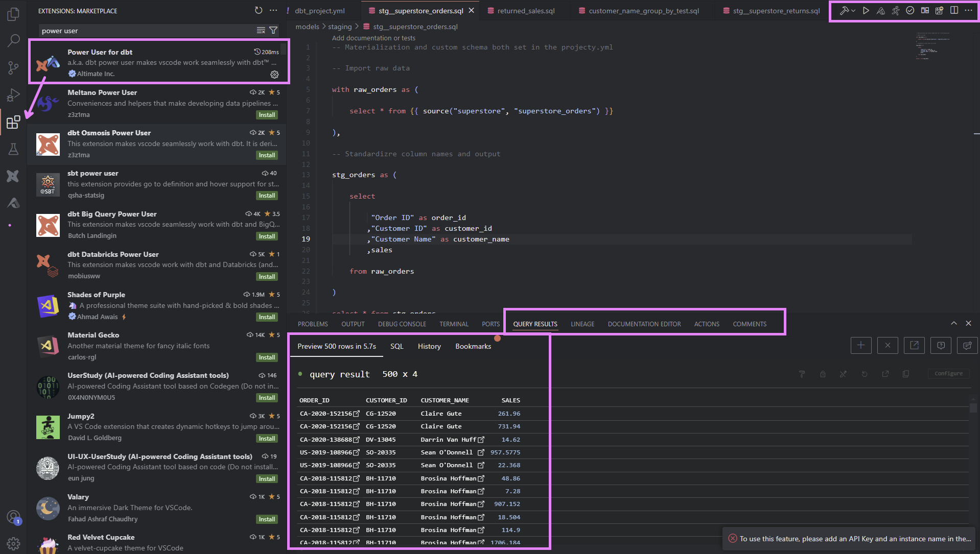
Task: Open the returned_sales.sql editor tab
Action: click(x=526, y=11)
